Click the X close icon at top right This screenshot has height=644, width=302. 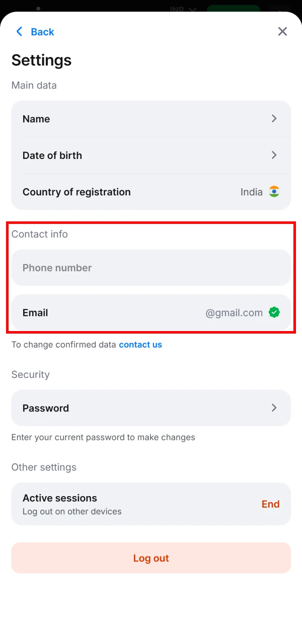pos(282,31)
